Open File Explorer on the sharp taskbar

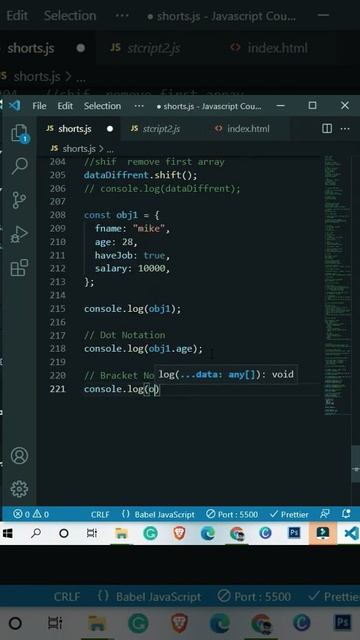pos(121,533)
